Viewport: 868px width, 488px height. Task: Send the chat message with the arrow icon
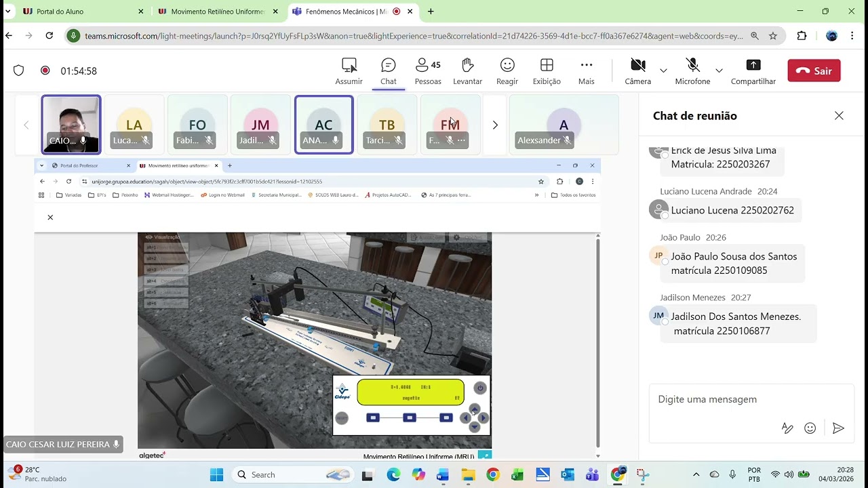point(838,428)
